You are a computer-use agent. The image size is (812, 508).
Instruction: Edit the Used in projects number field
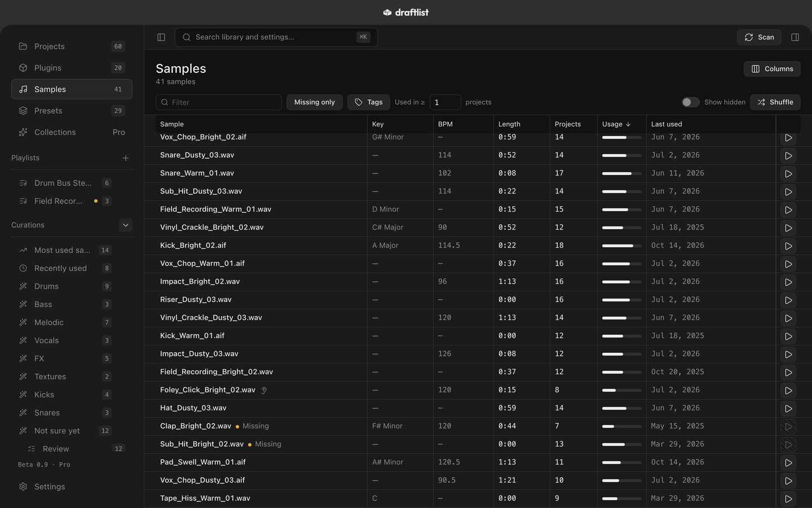click(x=445, y=102)
